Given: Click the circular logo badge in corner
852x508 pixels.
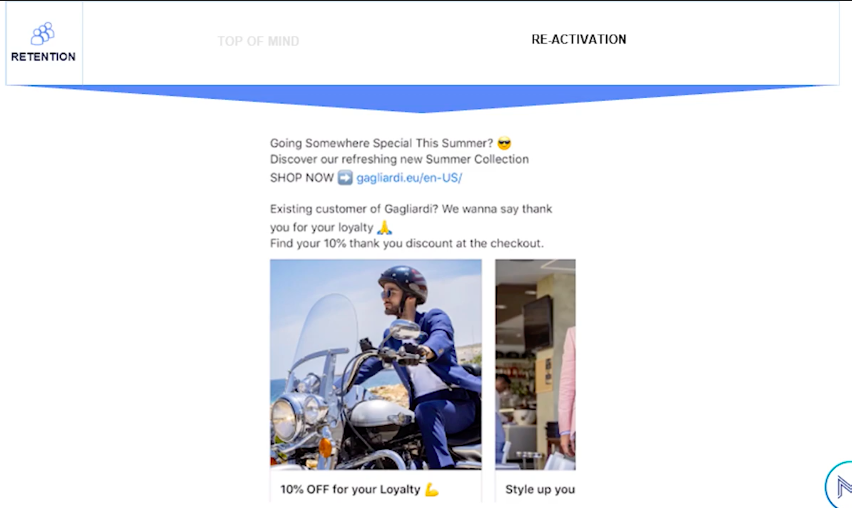Looking at the screenshot, I should [840, 485].
